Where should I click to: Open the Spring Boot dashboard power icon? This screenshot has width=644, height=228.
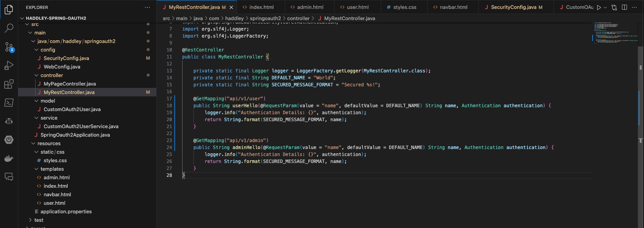[x=9, y=140]
